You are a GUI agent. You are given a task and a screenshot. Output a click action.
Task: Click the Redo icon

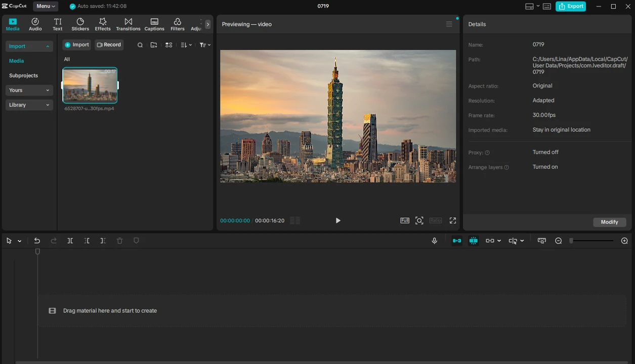coord(54,241)
